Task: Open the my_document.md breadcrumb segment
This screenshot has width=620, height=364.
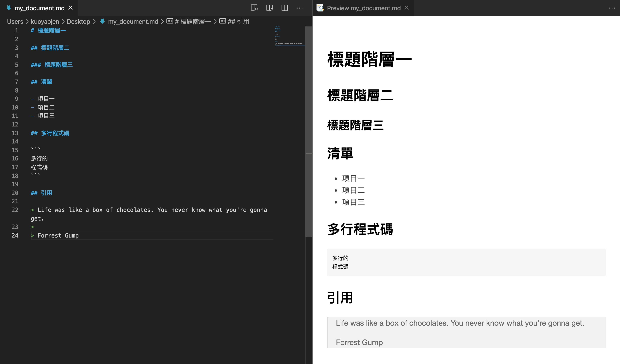Action: point(133,22)
